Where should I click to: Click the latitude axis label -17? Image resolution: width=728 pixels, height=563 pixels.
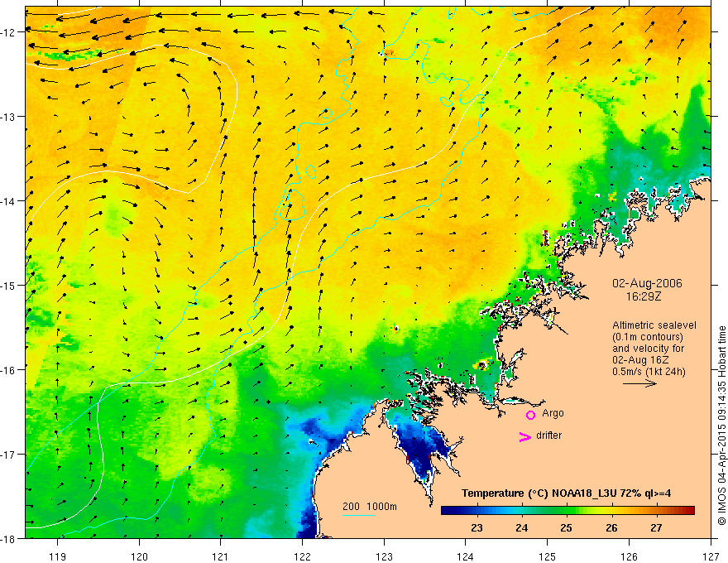point(8,455)
